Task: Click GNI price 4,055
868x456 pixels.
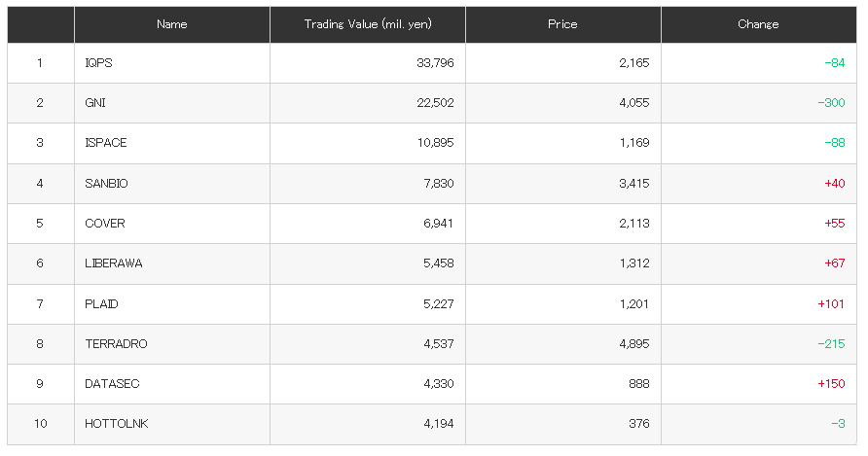Action: click(x=634, y=103)
